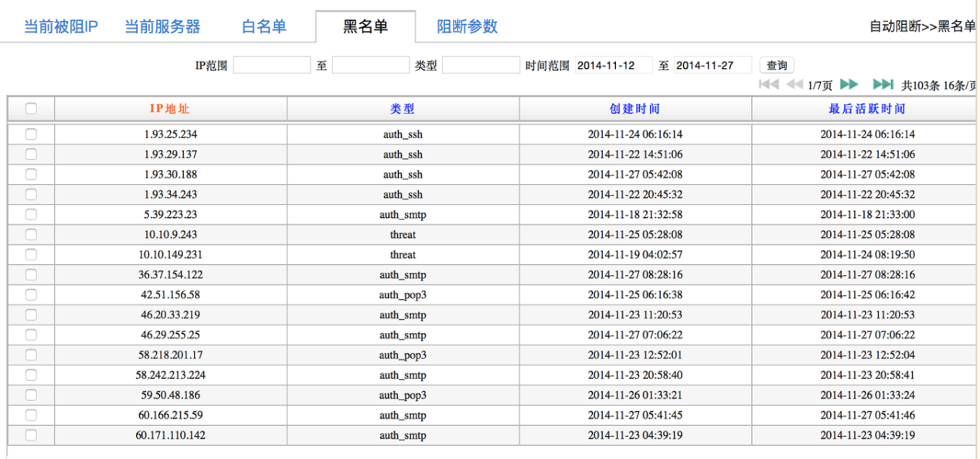Sort table by IP地址 column header

pyautogui.click(x=169, y=109)
